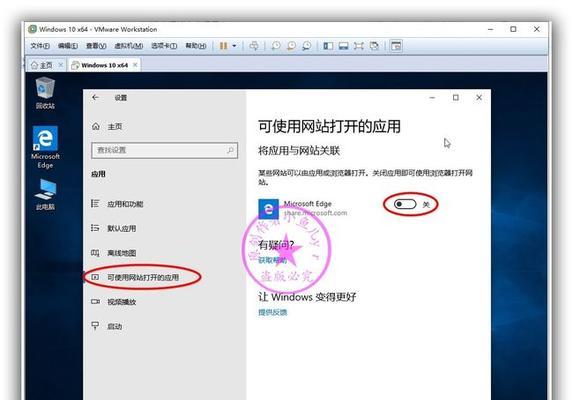This screenshot has width=573, height=400.
Task: Close the 主页 VMware tab
Action: 61,65
